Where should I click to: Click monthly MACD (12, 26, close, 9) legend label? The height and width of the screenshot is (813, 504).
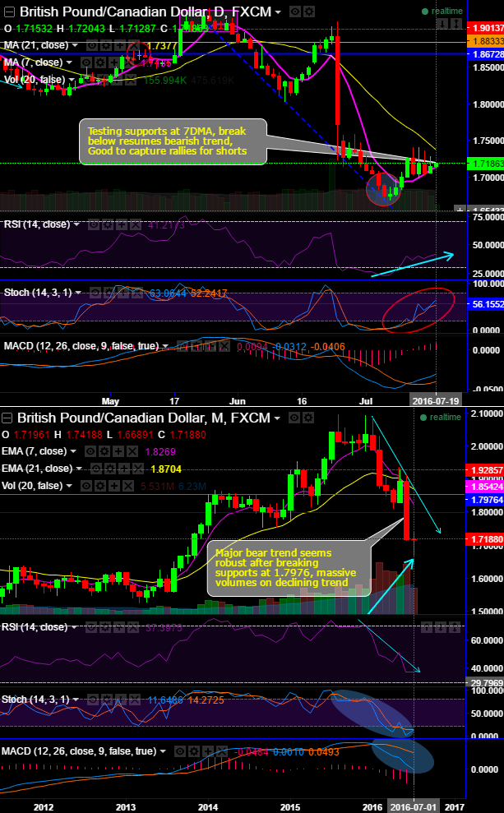click(81, 751)
